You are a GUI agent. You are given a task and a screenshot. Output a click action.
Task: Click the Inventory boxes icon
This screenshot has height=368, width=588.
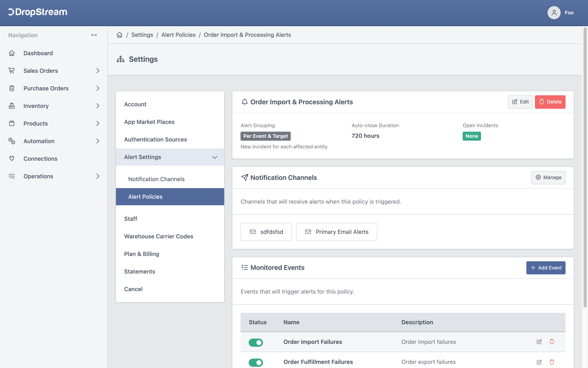point(12,106)
